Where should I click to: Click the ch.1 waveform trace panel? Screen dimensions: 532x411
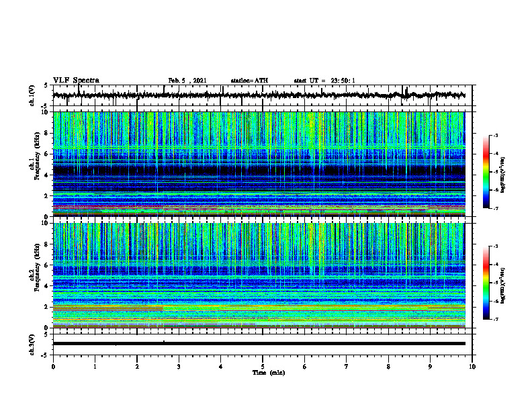pyautogui.click(x=263, y=95)
